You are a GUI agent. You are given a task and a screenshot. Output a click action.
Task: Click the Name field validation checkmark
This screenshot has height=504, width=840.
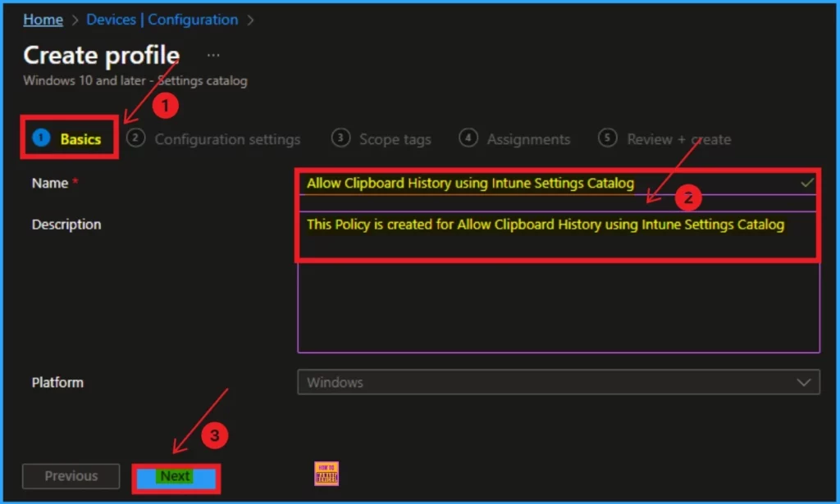point(807,183)
